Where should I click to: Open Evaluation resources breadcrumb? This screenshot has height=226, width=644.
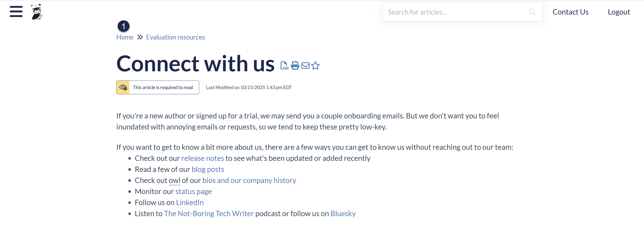(175, 37)
